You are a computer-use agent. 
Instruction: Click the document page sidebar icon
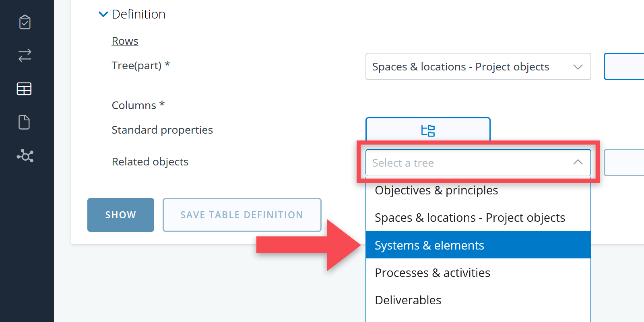coord(24,122)
